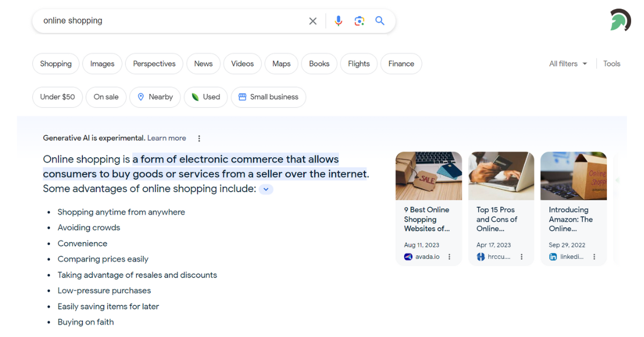
Task: Open the Tools options menu
Action: (611, 64)
